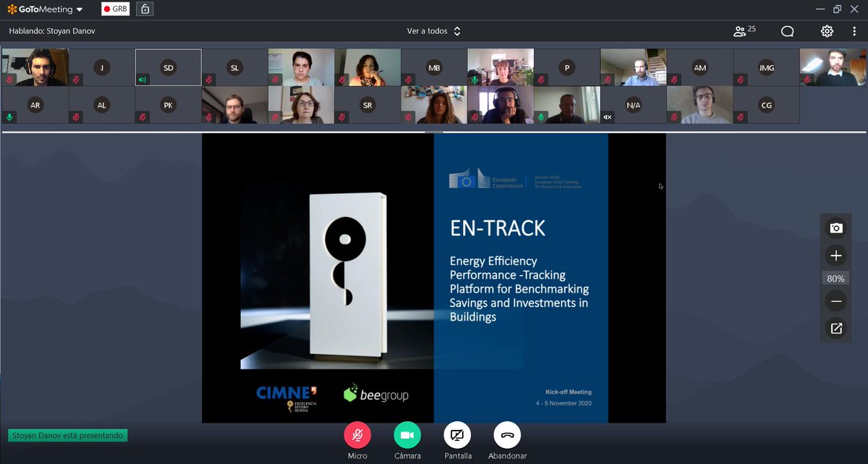
Task: Toggle the Cámara video button
Action: pos(407,435)
